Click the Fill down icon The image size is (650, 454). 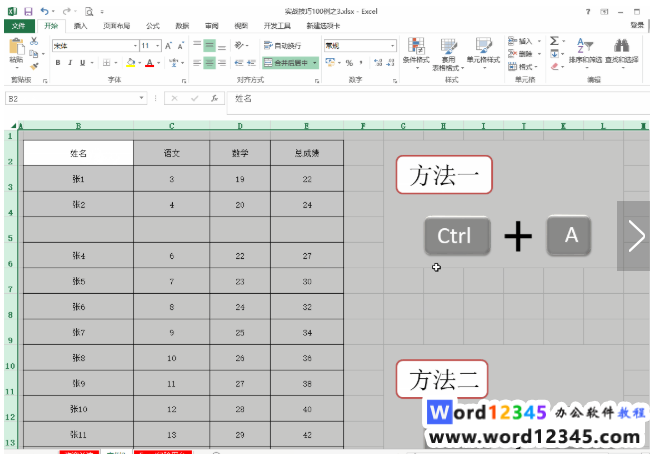pos(554,53)
